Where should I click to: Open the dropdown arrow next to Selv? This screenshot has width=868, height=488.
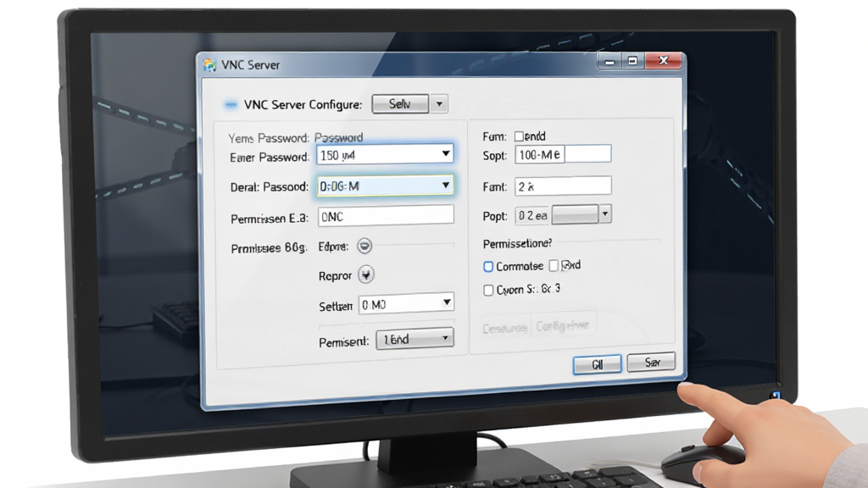click(x=440, y=104)
